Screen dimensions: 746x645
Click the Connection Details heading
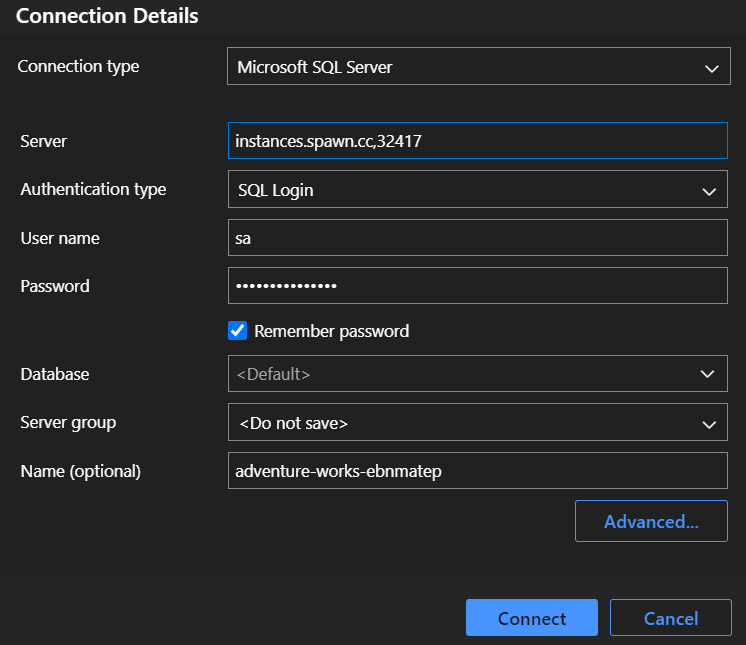tap(107, 16)
